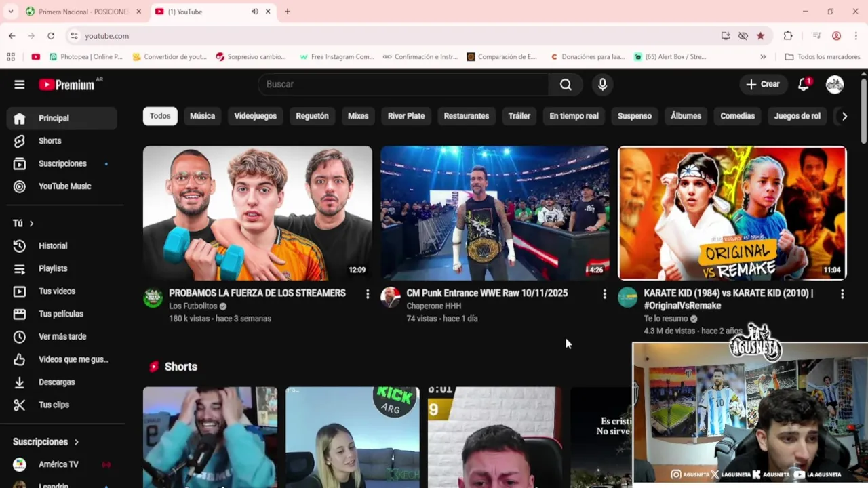
Task: Open Photopea bookmark
Action: click(x=85, y=57)
